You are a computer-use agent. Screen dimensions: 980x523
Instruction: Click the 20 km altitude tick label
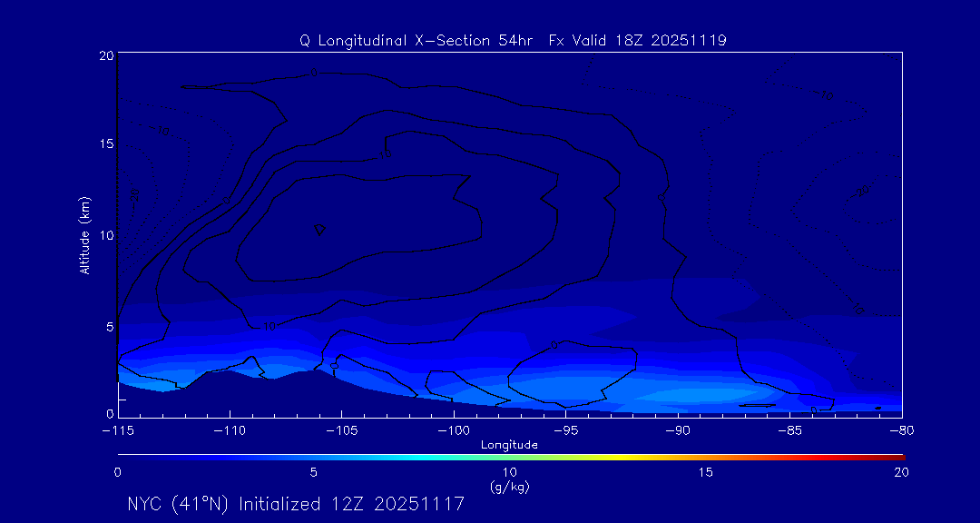[103, 55]
